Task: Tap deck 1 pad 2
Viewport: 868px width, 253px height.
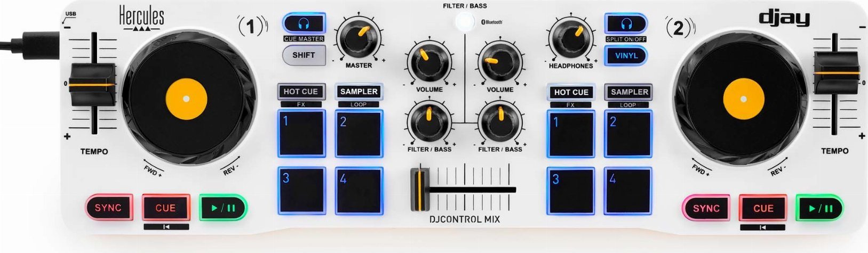Action: (x=359, y=133)
